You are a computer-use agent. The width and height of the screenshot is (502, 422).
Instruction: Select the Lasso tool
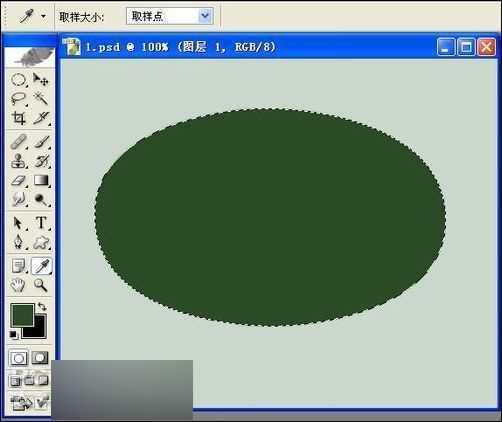(x=18, y=99)
